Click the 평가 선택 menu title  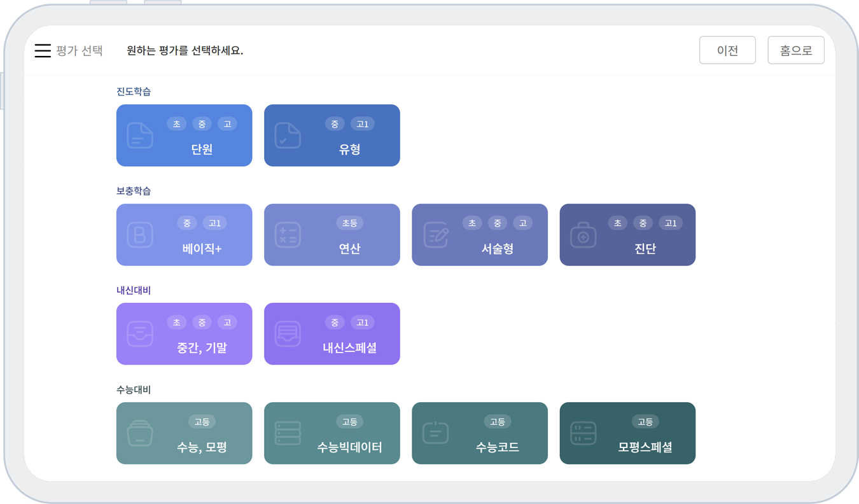[x=80, y=51]
